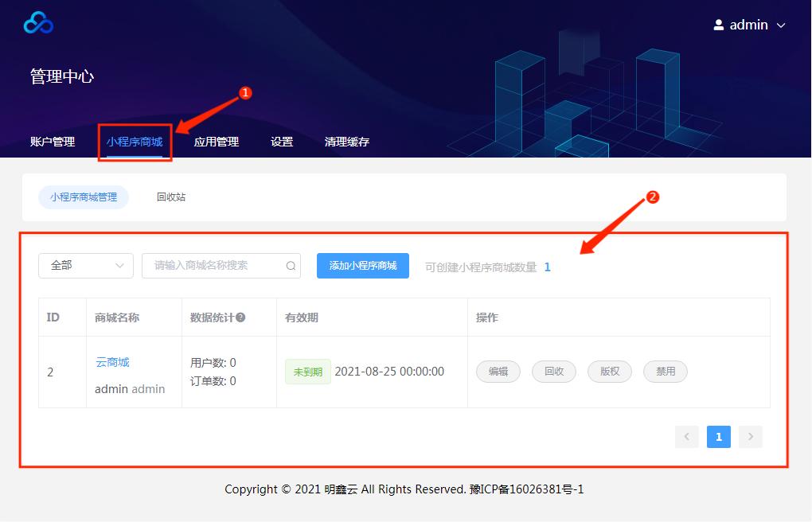
Task: Expand the admin account dropdown arrow
Action: (781, 25)
